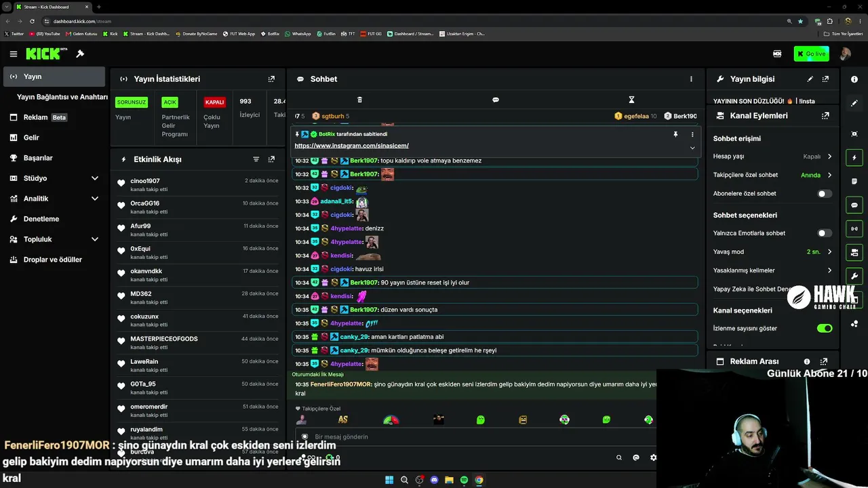Click the wrench icon in right sidebar
Screen dimensions: 868x488
tap(854, 276)
